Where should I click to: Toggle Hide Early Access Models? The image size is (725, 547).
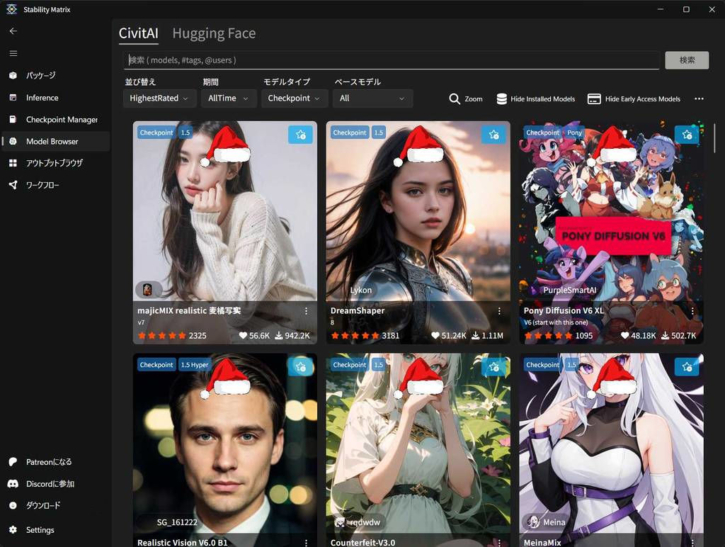point(634,99)
